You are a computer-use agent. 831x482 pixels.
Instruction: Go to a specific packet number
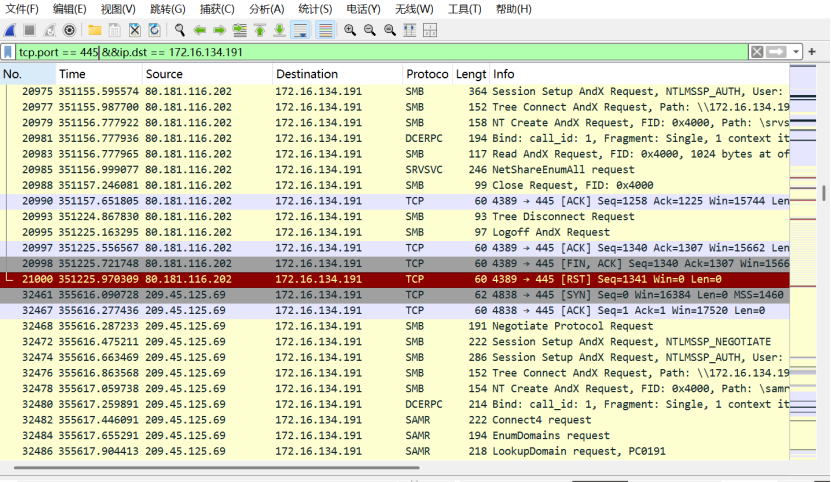tap(240, 30)
